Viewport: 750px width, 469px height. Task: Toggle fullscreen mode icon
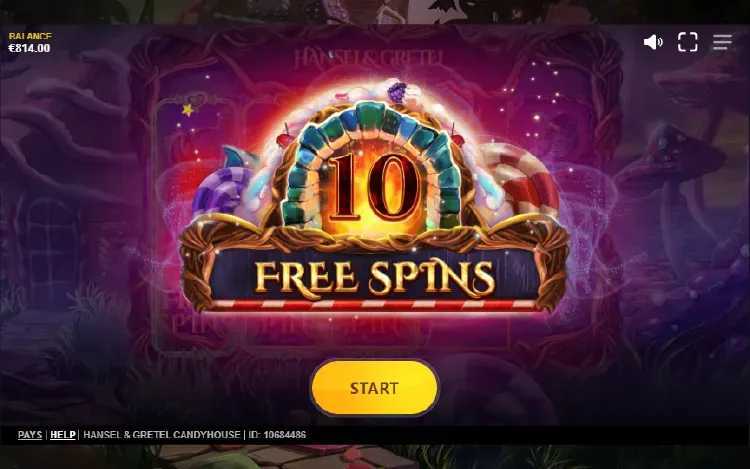[x=687, y=42]
